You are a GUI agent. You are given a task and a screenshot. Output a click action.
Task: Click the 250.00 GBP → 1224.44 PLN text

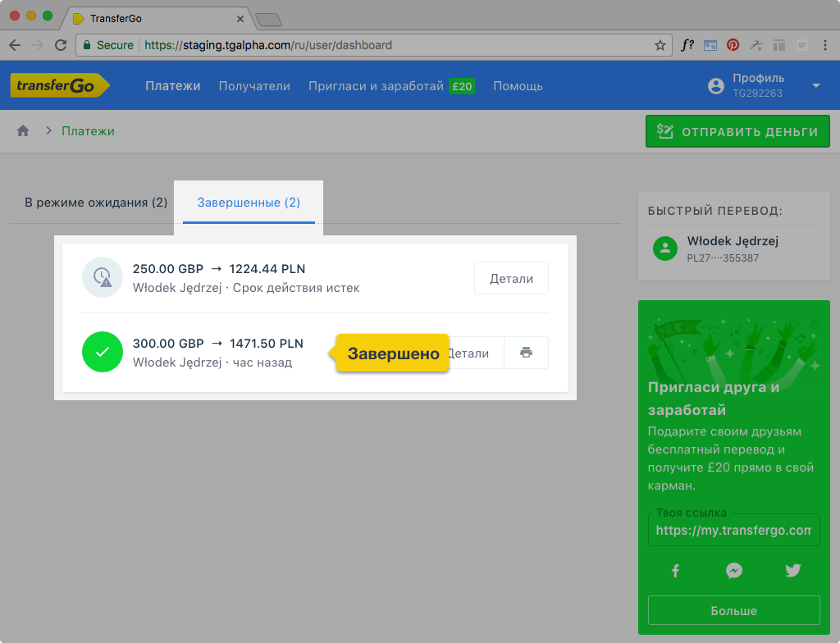[219, 269]
